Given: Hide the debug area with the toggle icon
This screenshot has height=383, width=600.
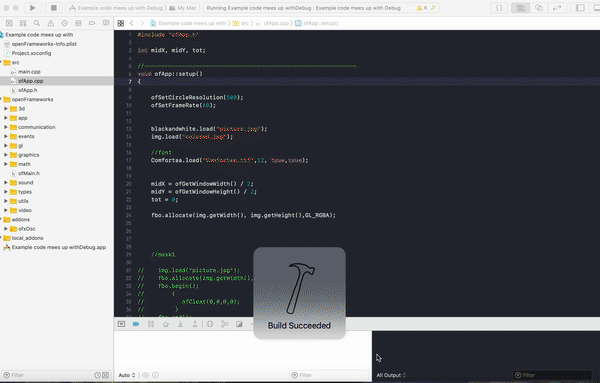Looking at the screenshot, I should coord(121,324).
